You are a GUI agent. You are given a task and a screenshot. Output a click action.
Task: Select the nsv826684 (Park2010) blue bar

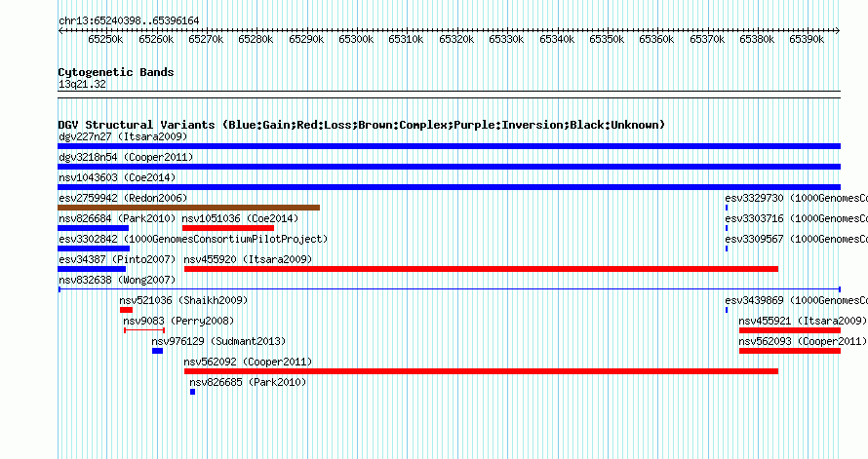[93, 228]
